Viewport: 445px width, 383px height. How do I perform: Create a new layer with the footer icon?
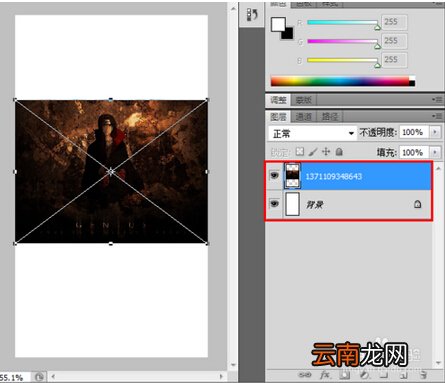point(404,375)
